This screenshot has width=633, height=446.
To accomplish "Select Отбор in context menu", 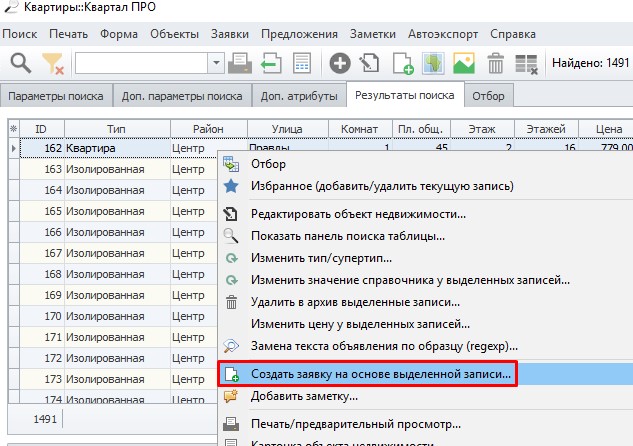I will tap(425, 164).
